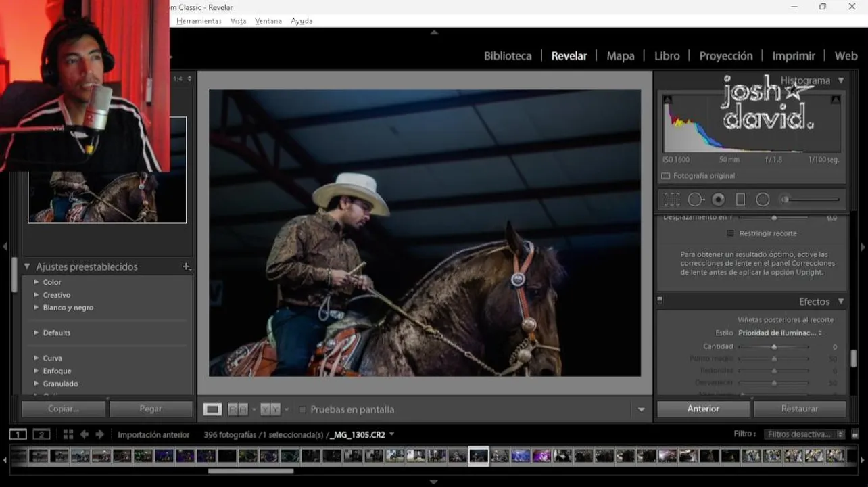Click the right panel vertical scrollbar

(854, 358)
